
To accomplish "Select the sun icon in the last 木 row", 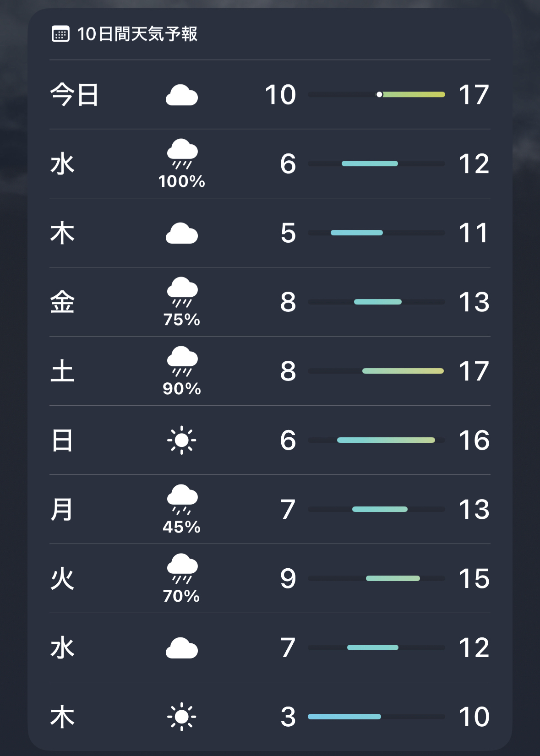I will (182, 717).
